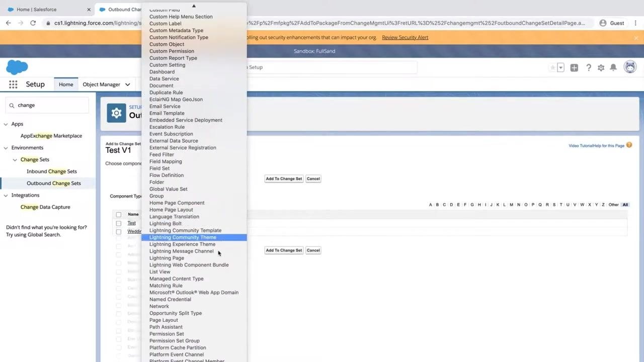The image size is (644, 362).
Task: Open the favorites star icon
Action: pyautogui.click(x=553, y=67)
